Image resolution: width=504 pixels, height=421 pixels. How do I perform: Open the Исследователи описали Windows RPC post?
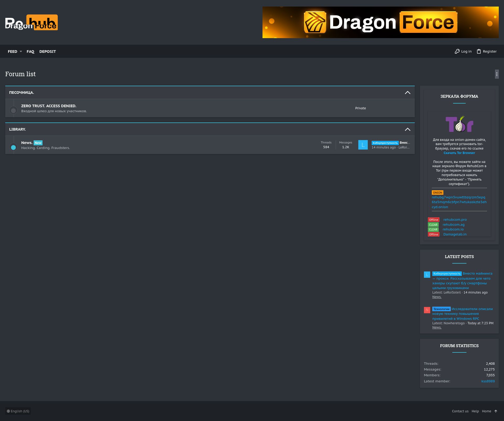(463, 314)
